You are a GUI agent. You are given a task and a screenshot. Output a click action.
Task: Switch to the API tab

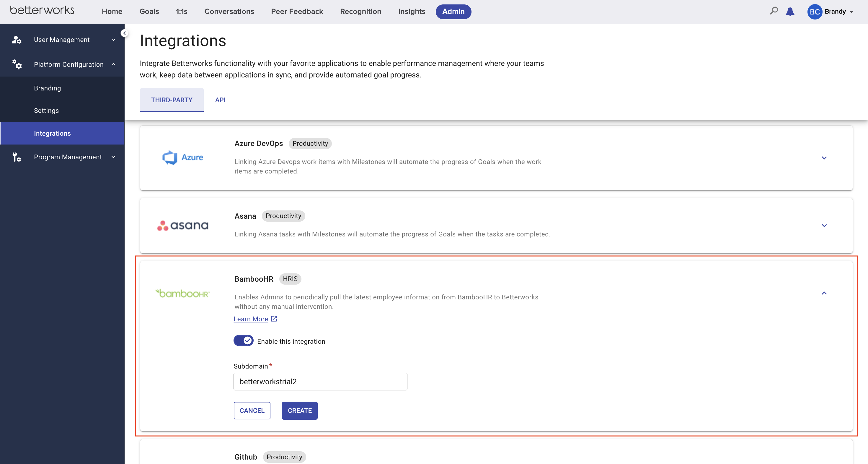click(x=220, y=100)
